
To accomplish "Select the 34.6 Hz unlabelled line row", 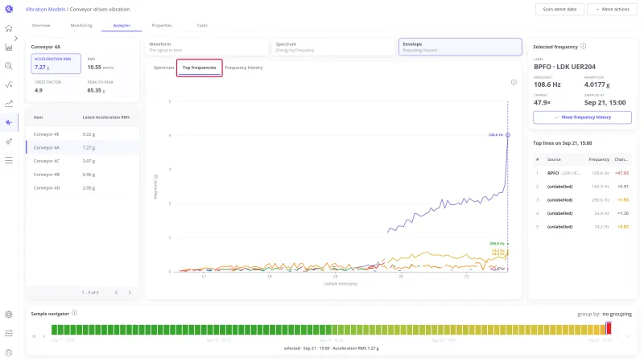I will (582, 213).
